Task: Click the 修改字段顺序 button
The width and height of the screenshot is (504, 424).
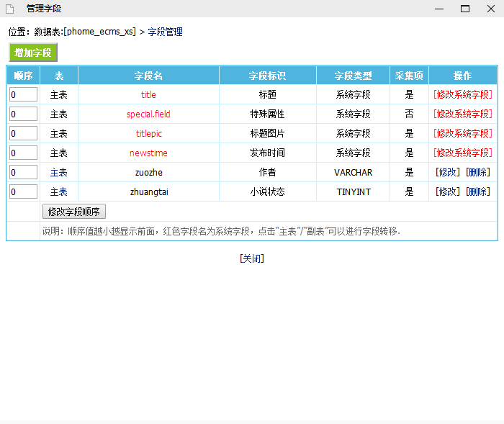Action: pyautogui.click(x=74, y=212)
